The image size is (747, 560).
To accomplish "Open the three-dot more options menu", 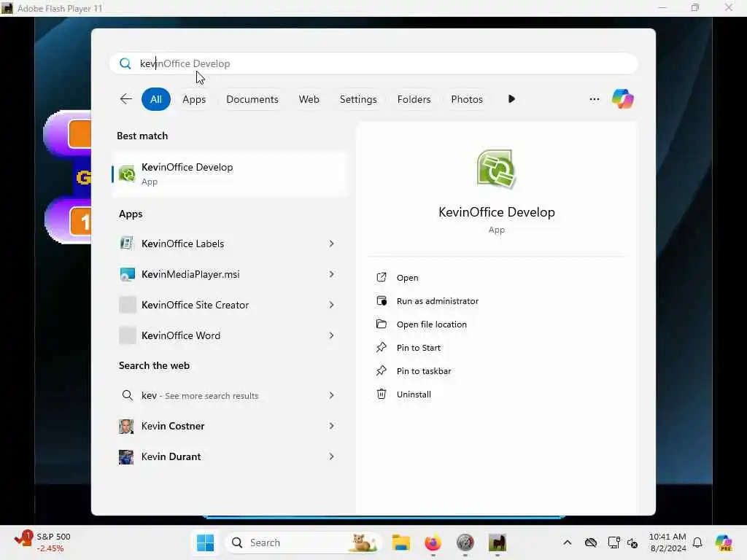I will (594, 99).
